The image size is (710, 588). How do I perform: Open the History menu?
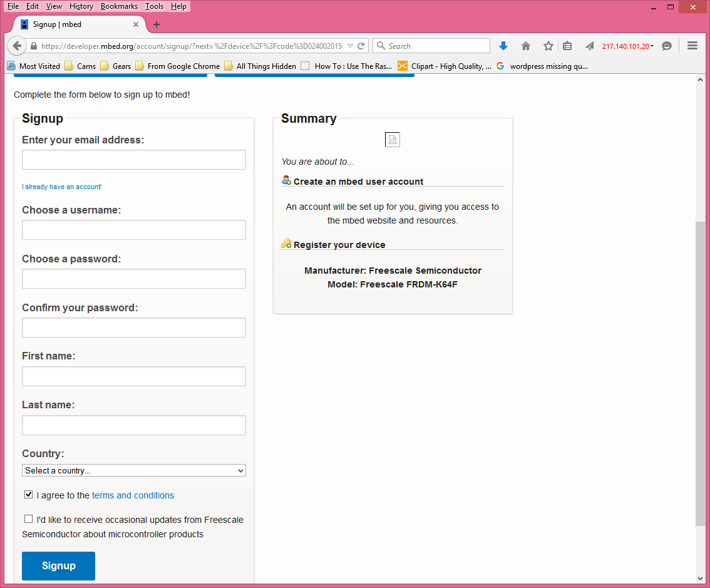81,6
